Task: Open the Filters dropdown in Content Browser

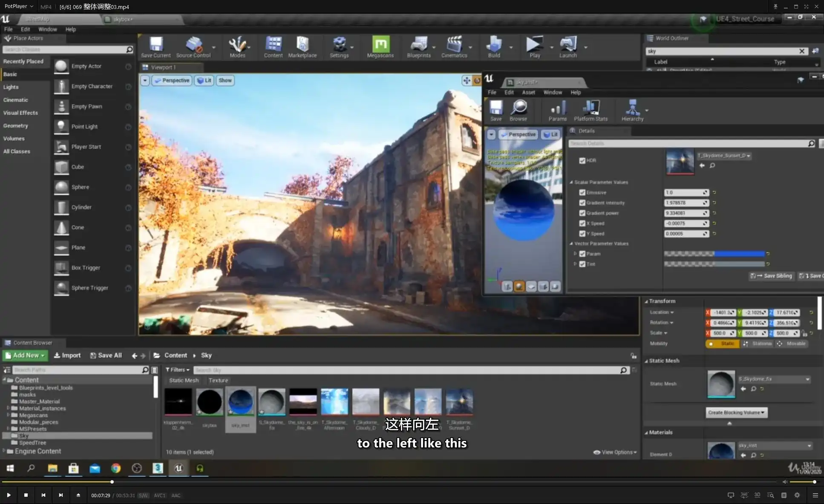Action: click(x=177, y=370)
